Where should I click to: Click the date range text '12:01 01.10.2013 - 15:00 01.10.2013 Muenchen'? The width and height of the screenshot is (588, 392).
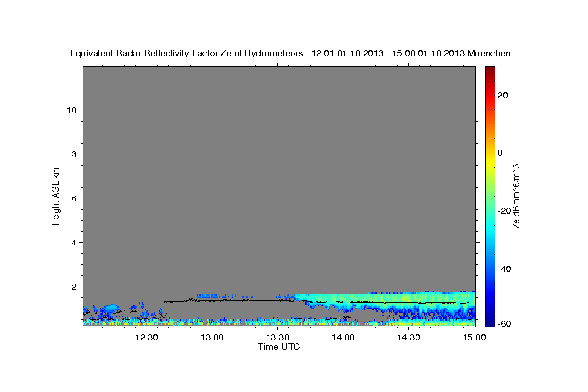[x=411, y=53]
